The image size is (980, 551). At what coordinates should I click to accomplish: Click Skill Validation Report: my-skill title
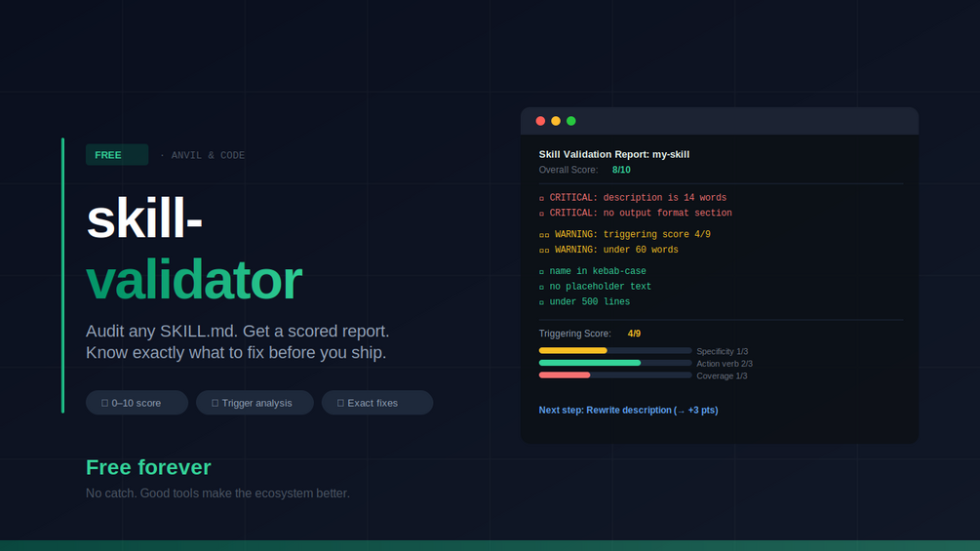click(614, 154)
